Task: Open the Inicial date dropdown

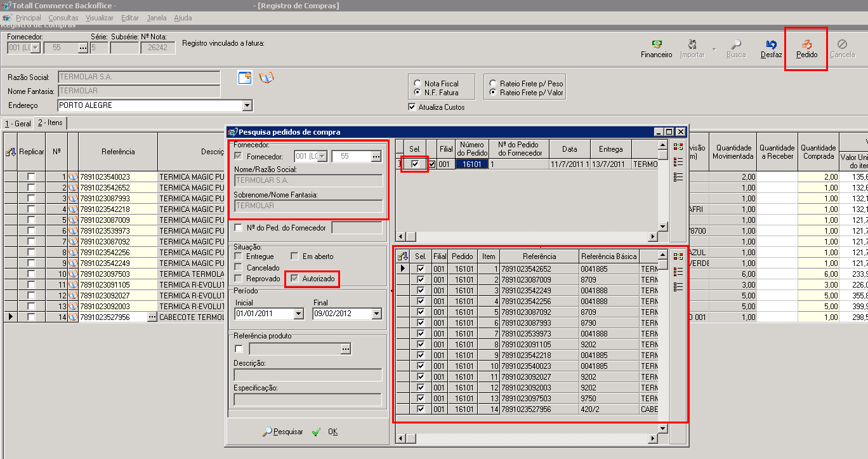Action: tap(299, 314)
